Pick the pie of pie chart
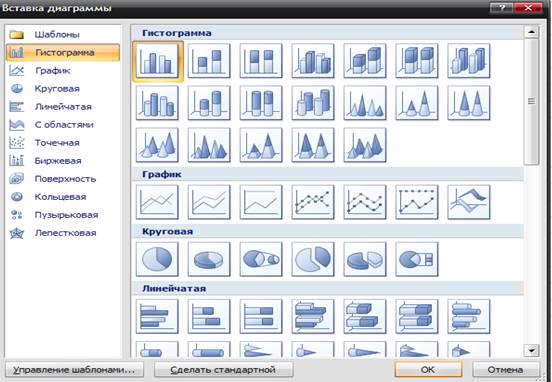 click(261, 259)
